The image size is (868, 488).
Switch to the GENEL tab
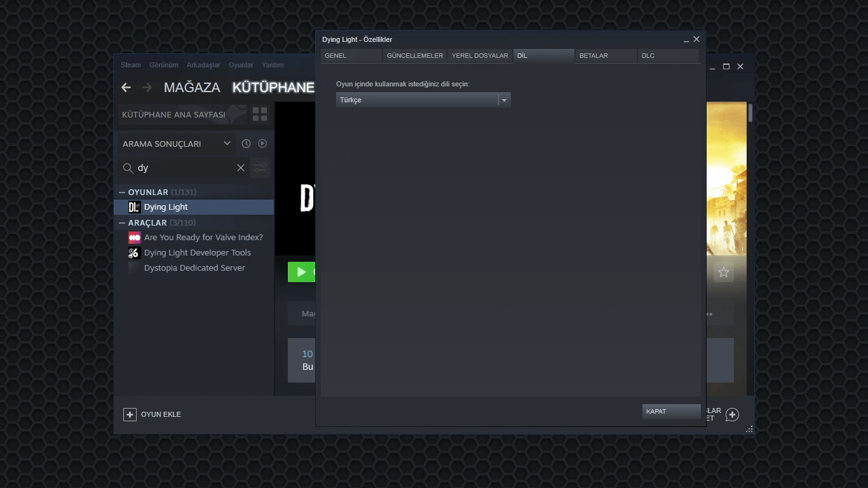[351, 56]
